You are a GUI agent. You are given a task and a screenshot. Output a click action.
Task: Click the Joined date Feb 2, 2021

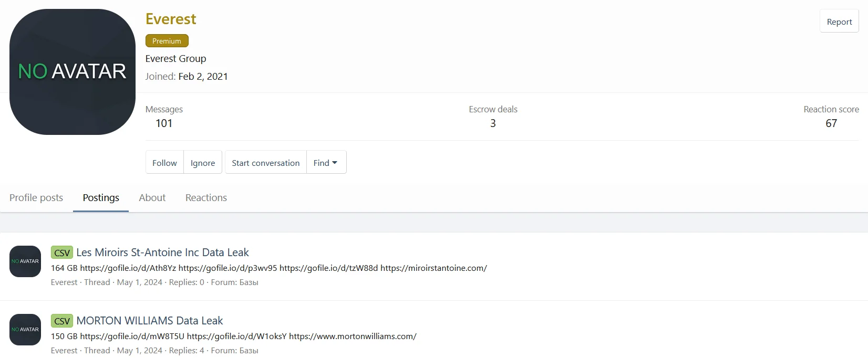click(203, 77)
